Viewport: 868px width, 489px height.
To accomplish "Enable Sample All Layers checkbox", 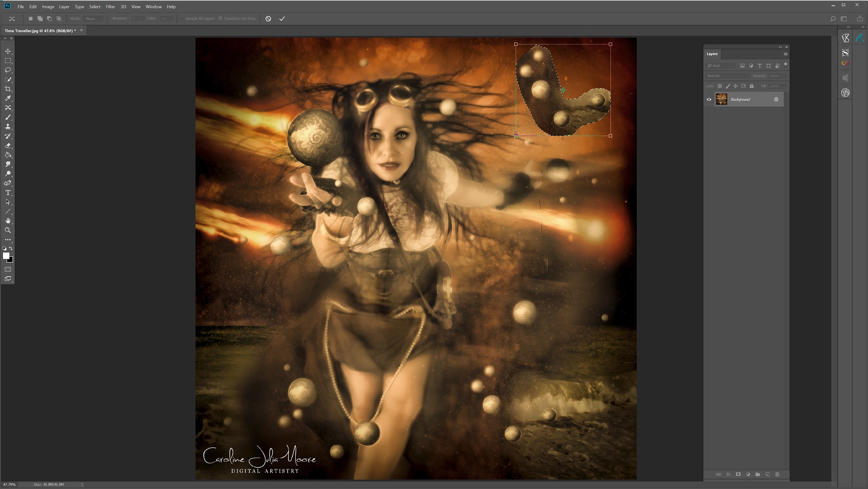I will coord(182,19).
